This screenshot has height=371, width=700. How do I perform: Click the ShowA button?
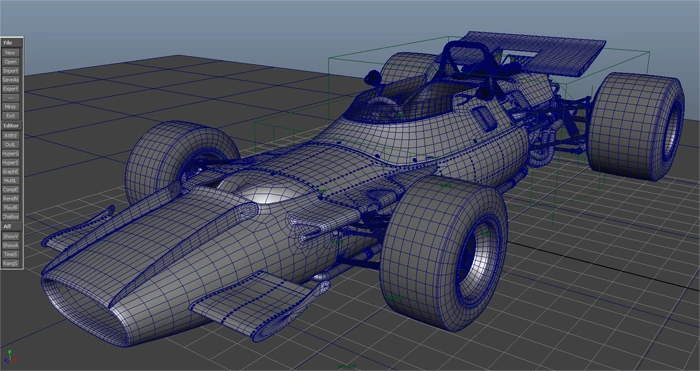(11, 245)
